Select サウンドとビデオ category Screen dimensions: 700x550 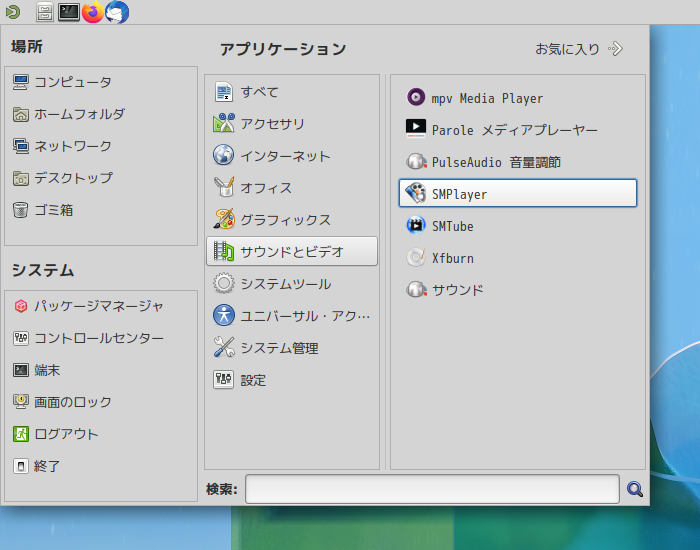point(292,251)
